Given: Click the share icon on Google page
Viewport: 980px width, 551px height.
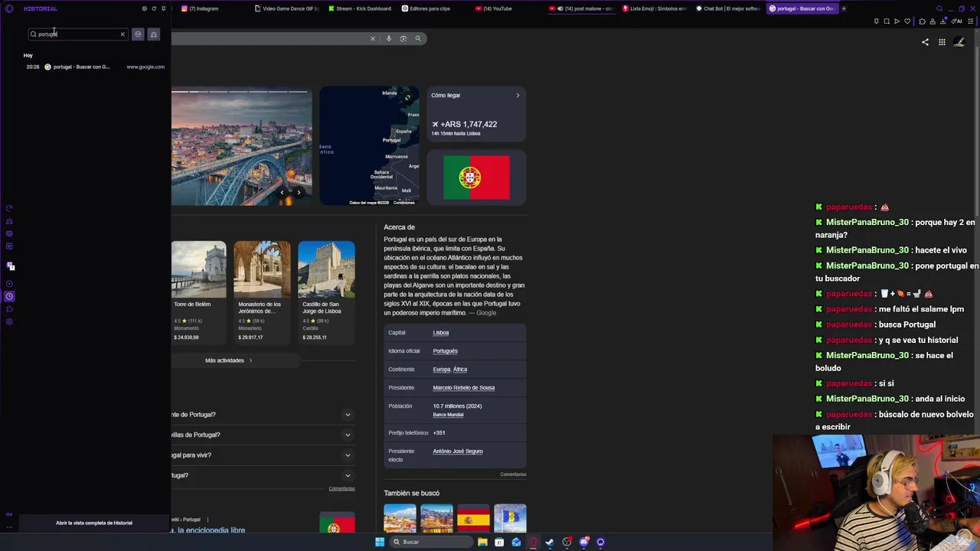Looking at the screenshot, I should coord(925,42).
